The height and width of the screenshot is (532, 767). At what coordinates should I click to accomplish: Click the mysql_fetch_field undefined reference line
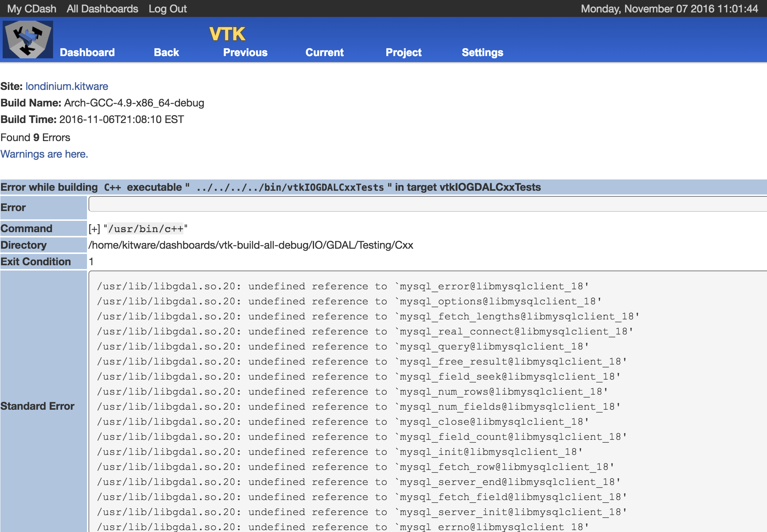[361, 497]
